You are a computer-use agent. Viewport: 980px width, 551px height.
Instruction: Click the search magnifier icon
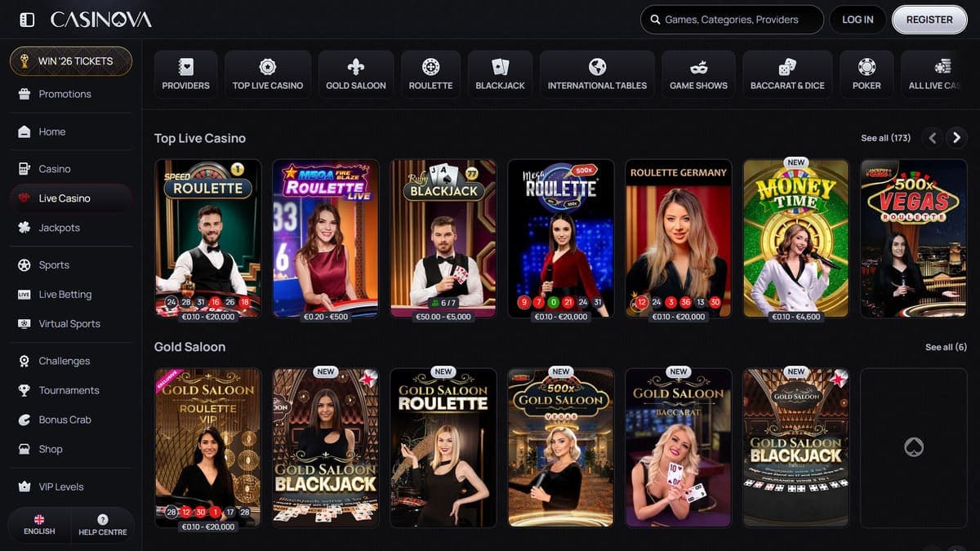[655, 20]
